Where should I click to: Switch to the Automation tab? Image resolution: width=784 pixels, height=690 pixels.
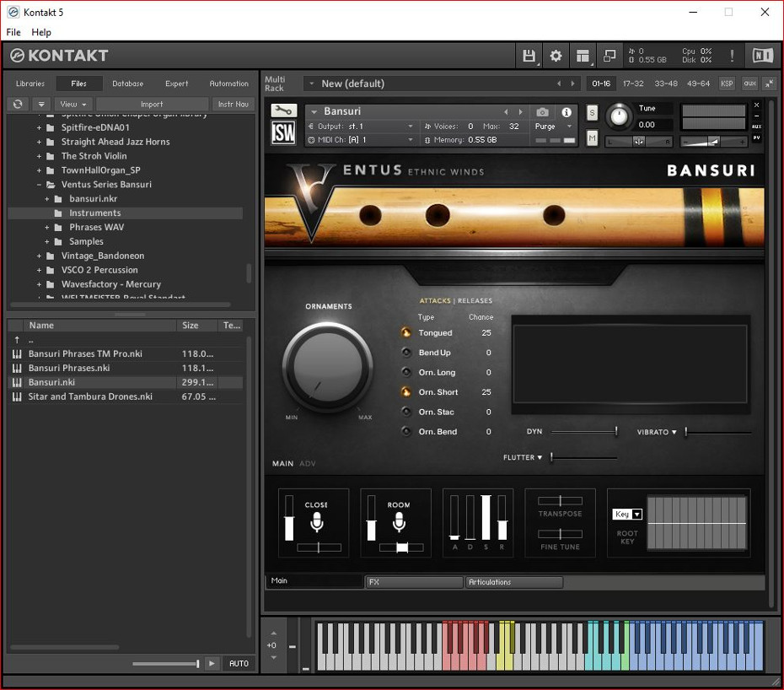pos(228,84)
